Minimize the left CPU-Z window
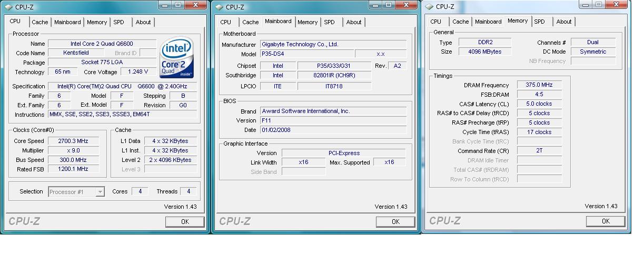The image size is (644, 276). tap(165, 5)
